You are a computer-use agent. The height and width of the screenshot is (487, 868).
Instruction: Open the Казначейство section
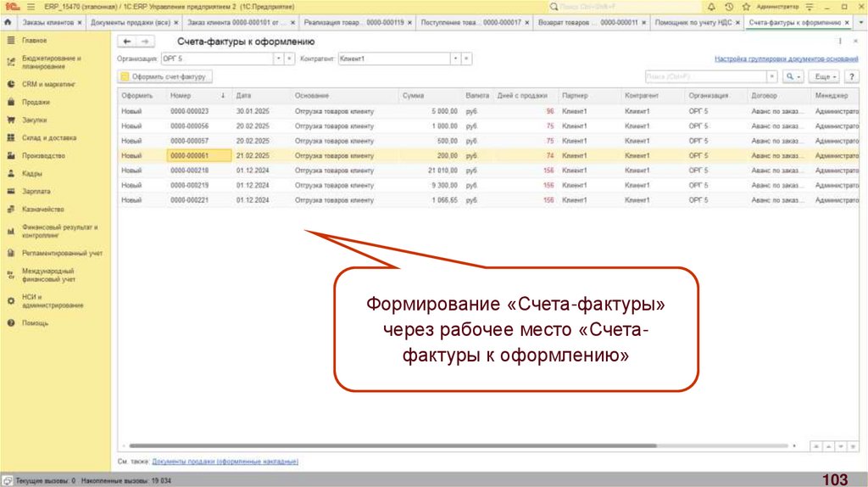43,209
